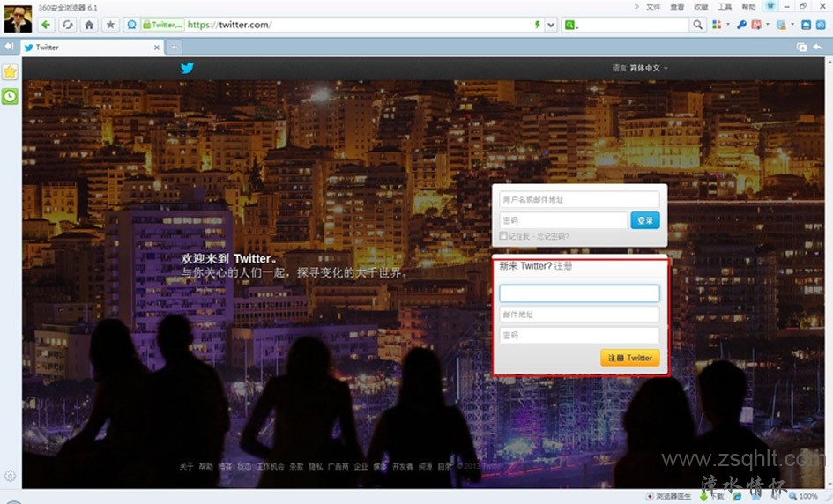The width and height of the screenshot is (833, 504).
Task: Click the blue key password manager icon
Action: point(741,25)
